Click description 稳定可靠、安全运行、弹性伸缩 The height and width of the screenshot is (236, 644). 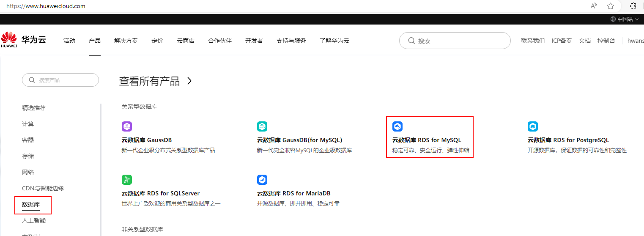pos(431,150)
